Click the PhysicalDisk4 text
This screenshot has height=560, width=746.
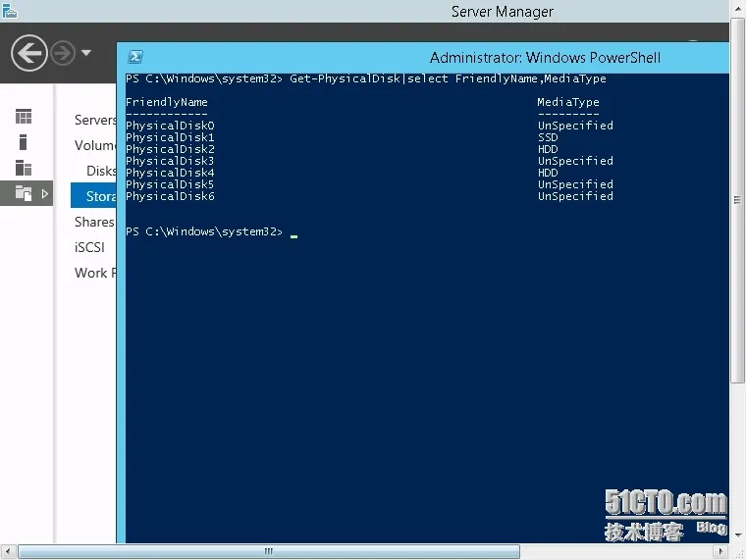click(x=170, y=173)
